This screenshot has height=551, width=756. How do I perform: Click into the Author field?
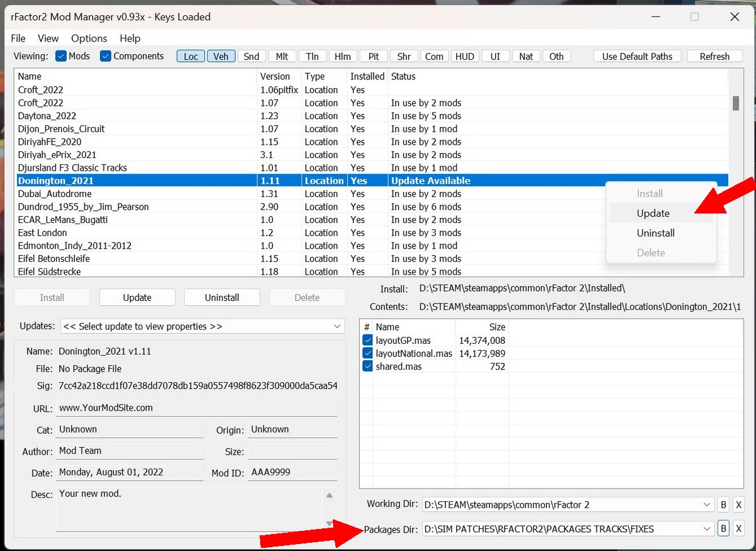[x=129, y=451]
